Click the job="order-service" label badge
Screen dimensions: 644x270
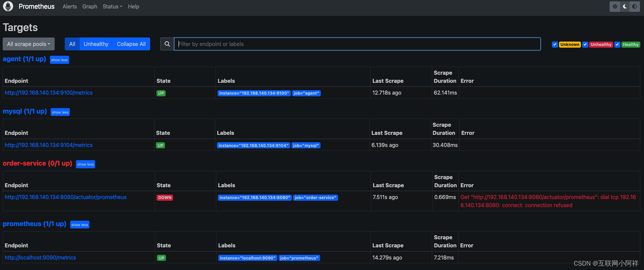[x=315, y=198]
